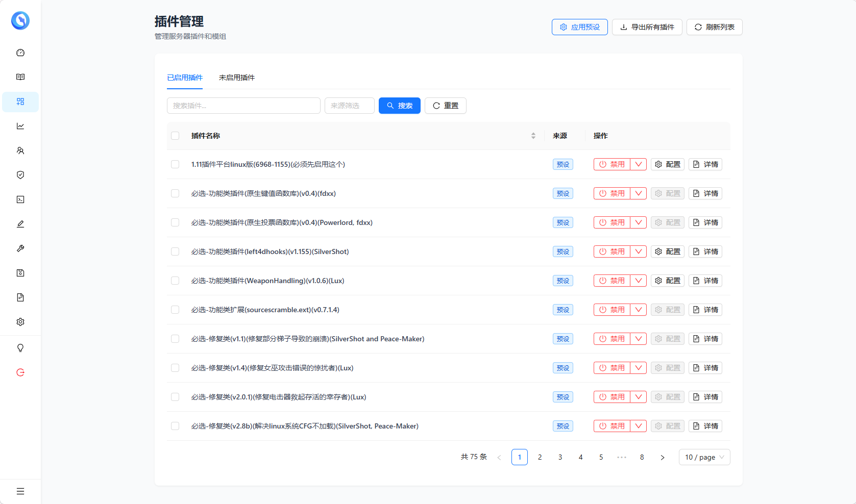Check the box for 修复电击器救起存活的幸存者 row
Viewport: 856px width, 504px height.
pyautogui.click(x=175, y=397)
